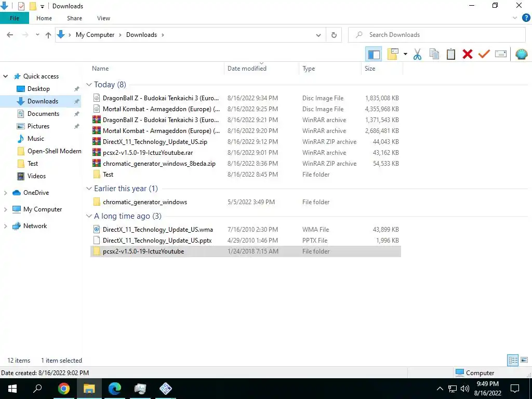This screenshot has width=532, height=399.
Task: Toggle the navigation pane toolbar button
Action: (374, 54)
